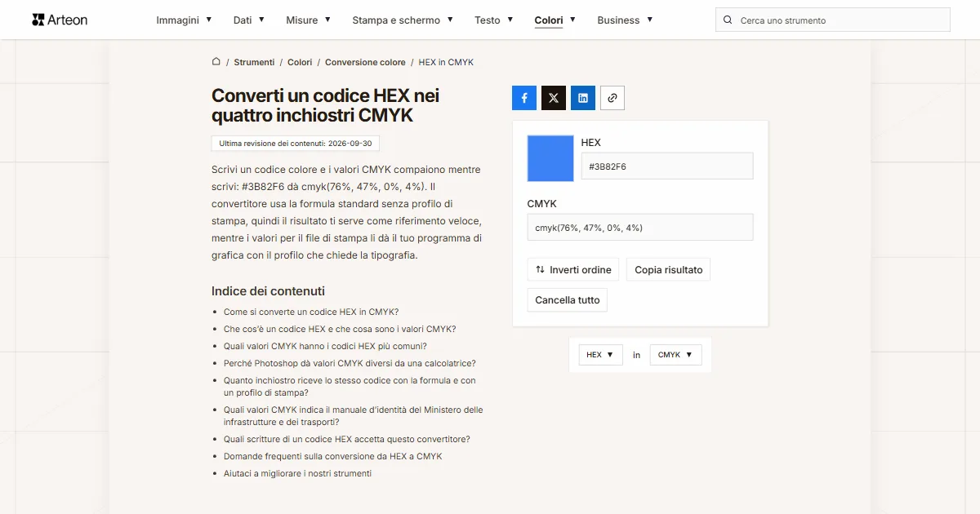The image size is (980, 514).
Task: Click the 'HEX in CMYK' breadcrumb text
Action: point(446,62)
